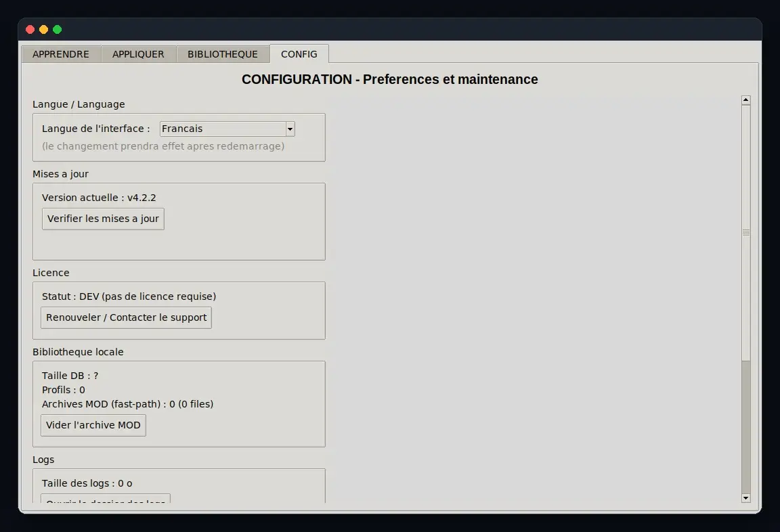The image size is (780, 532).
Task: Switch to the APPRENDRE tab
Action: click(61, 54)
